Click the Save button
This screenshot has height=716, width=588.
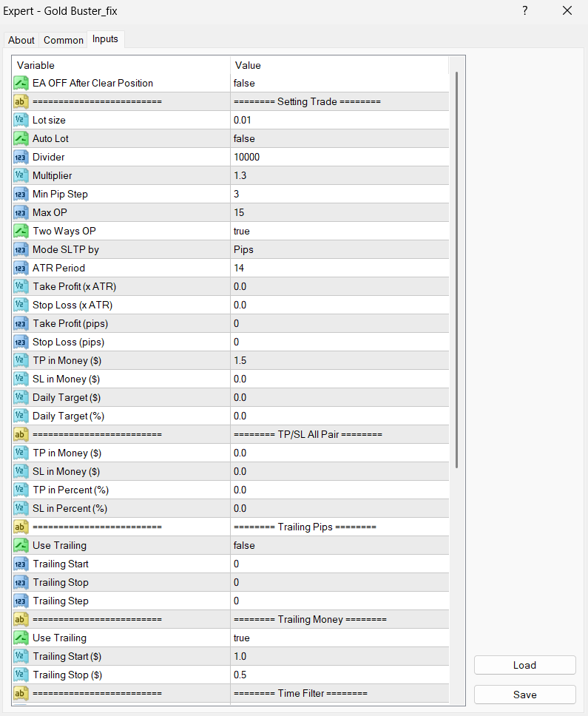524,695
